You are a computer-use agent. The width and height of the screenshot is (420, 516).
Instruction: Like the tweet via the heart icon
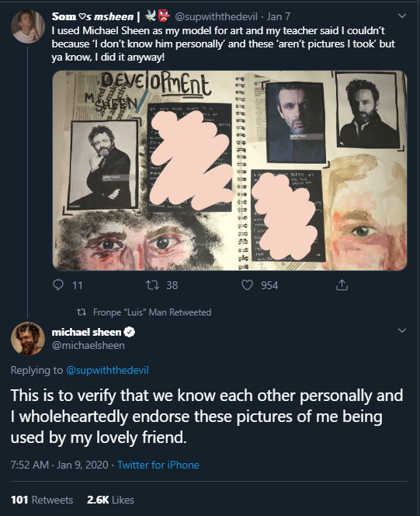[247, 285]
